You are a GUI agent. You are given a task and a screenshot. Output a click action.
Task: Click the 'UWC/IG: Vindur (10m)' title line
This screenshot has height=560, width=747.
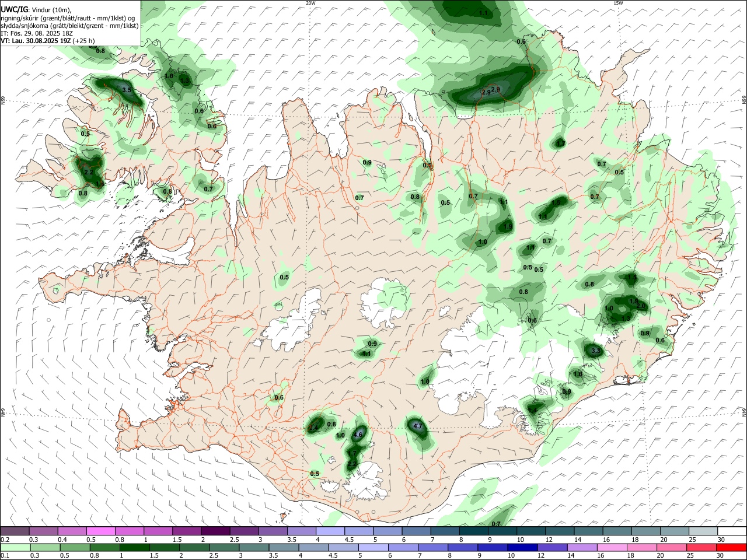[36, 10]
